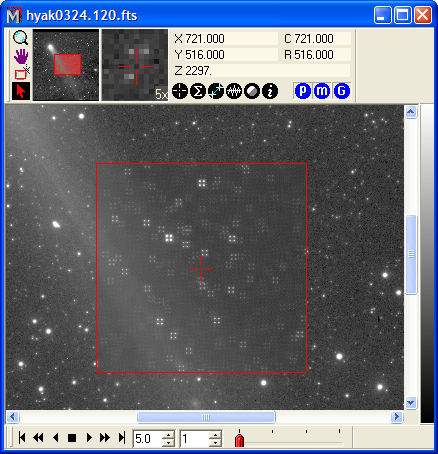Increase the 5.0 frame rate value
Image resolution: width=438 pixels, height=454 pixels.
(169, 434)
